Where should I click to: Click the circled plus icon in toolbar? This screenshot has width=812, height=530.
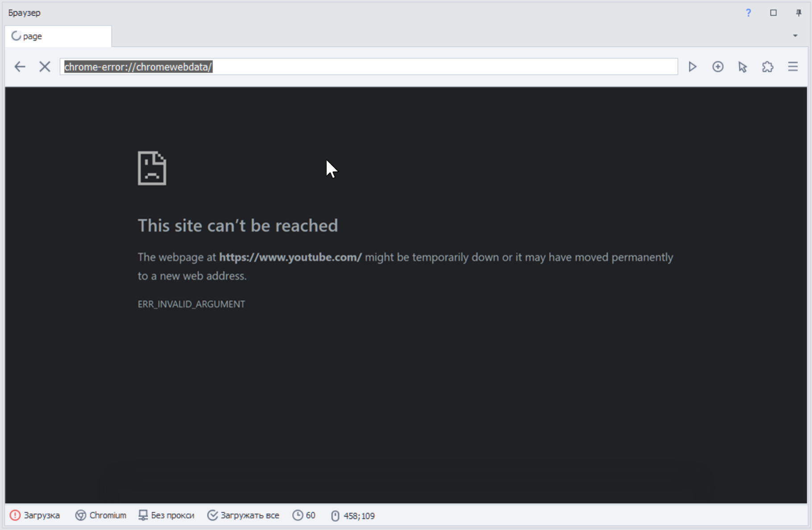[x=718, y=67]
